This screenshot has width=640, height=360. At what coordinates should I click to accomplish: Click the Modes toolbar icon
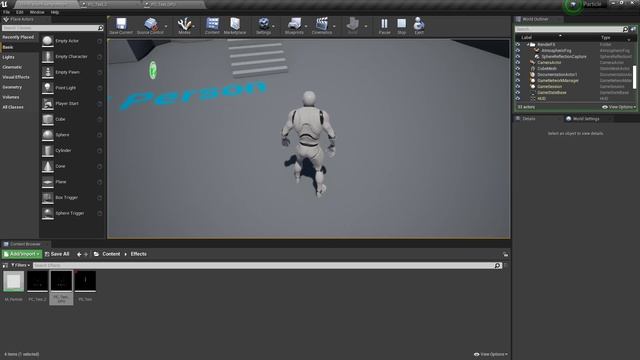(184, 24)
